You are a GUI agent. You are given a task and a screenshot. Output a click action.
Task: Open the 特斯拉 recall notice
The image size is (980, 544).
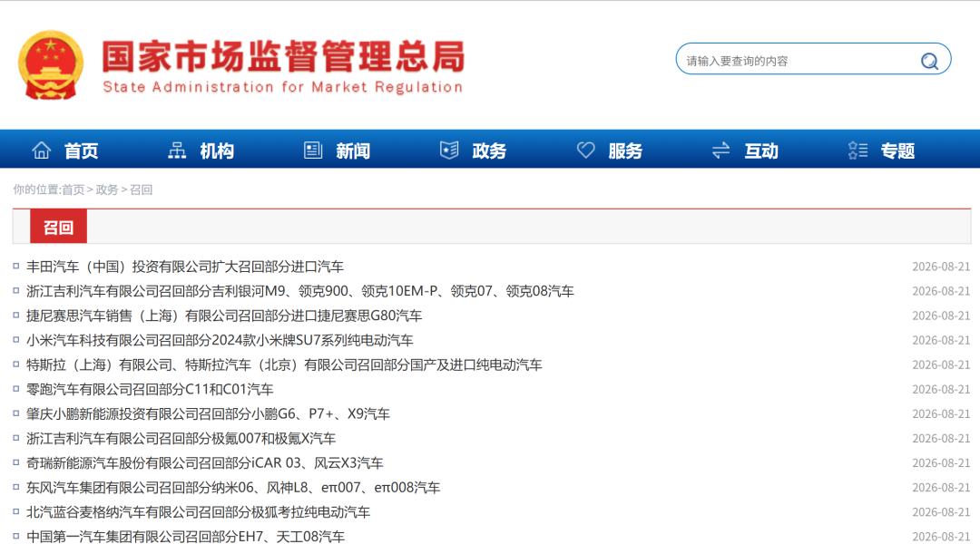(284, 364)
